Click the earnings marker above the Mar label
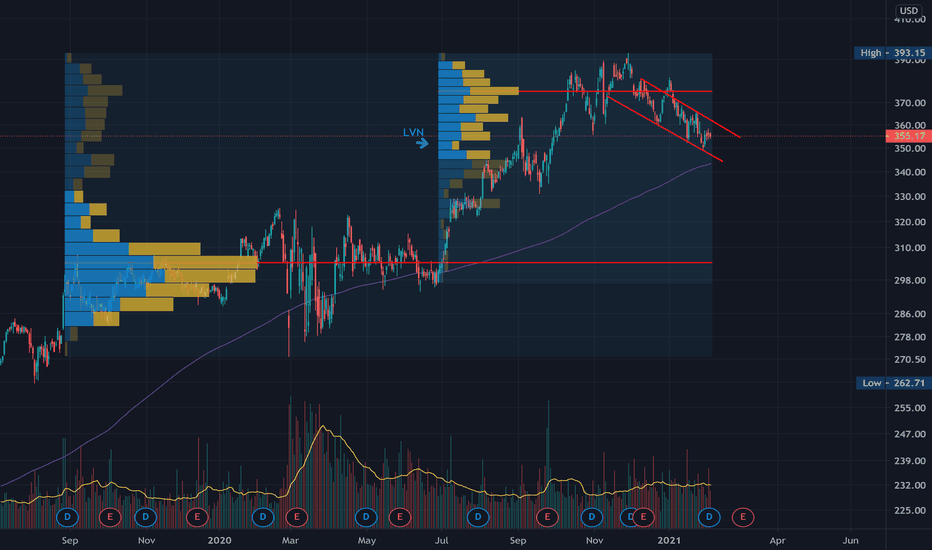The image size is (932, 550). pos(297,517)
